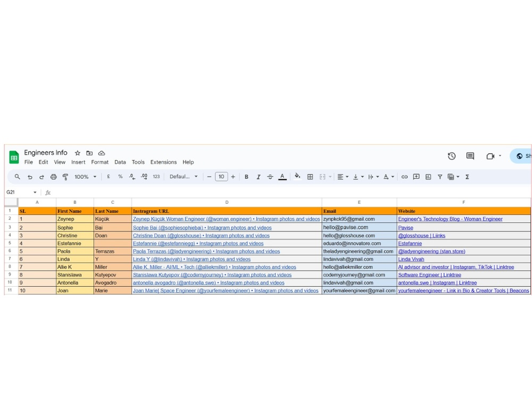
Task: Toggle italic formatting
Action: [258, 177]
